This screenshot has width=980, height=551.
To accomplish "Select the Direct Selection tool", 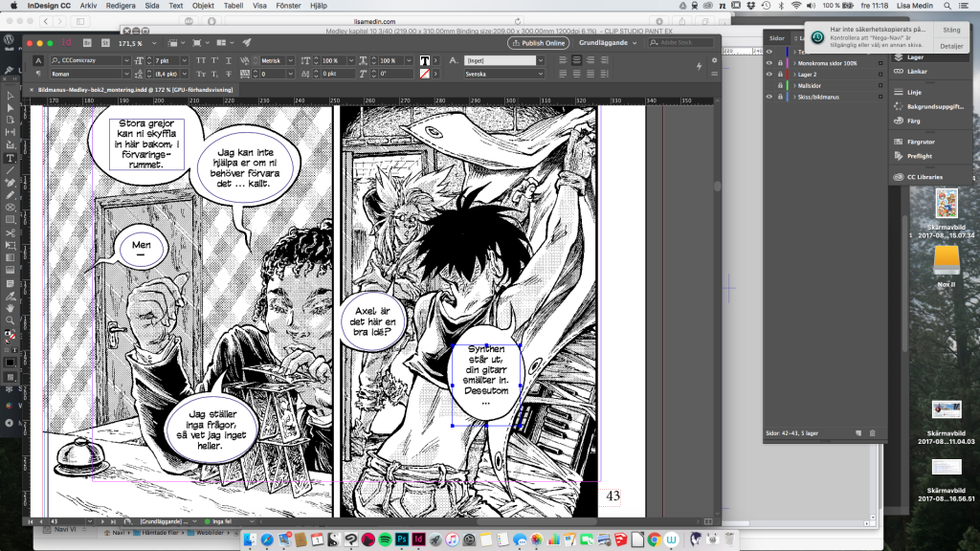I will pyautogui.click(x=11, y=108).
